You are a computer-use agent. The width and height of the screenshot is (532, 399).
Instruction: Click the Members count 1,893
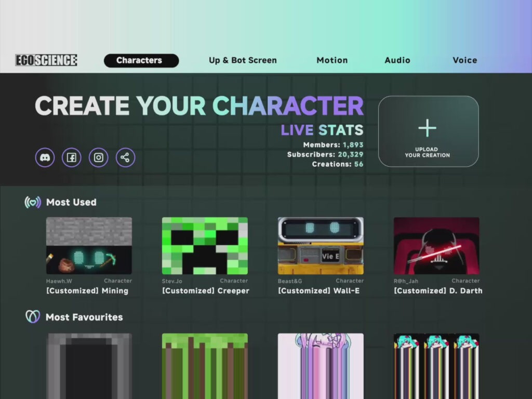(x=353, y=145)
